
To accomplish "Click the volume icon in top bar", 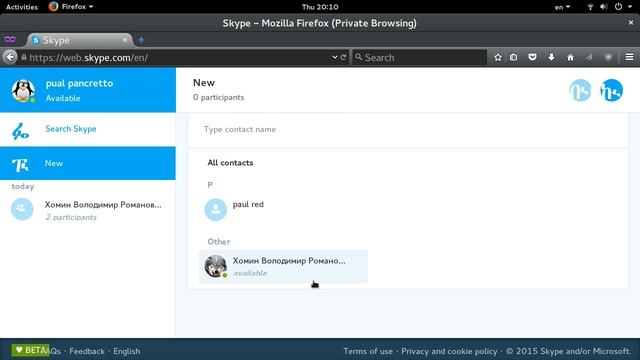I will tap(604, 7).
